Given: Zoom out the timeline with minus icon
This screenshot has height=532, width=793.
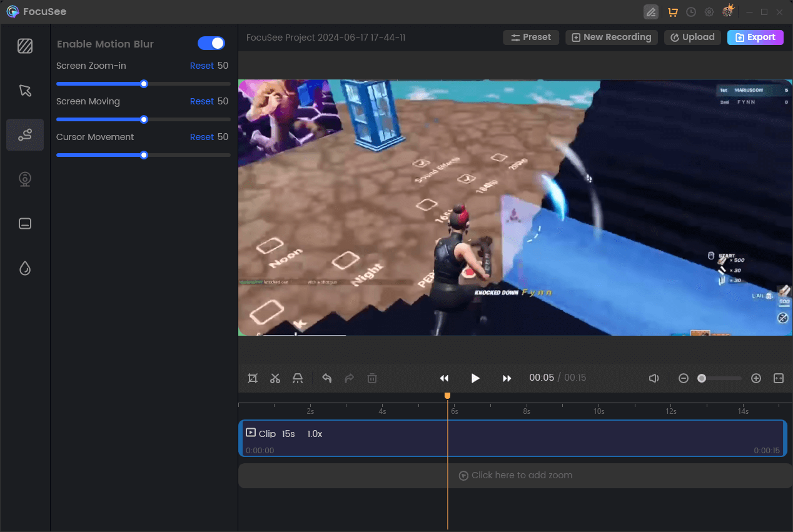Looking at the screenshot, I should click(684, 378).
